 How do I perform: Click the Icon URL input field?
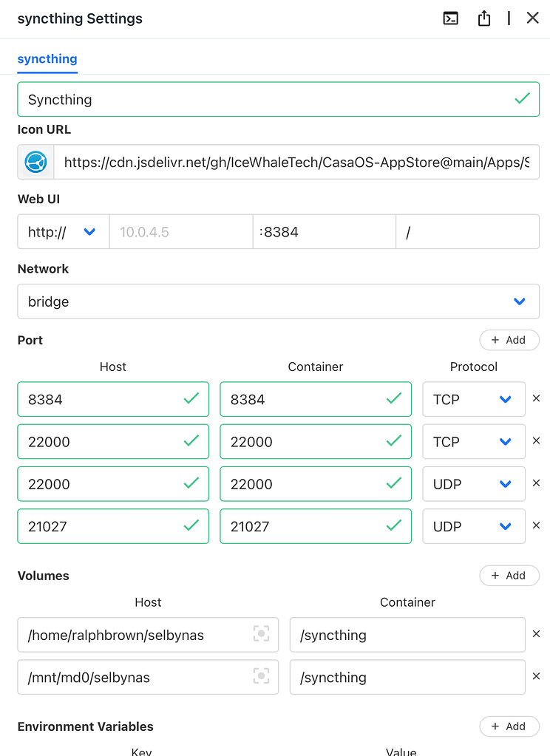(x=296, y=162)
